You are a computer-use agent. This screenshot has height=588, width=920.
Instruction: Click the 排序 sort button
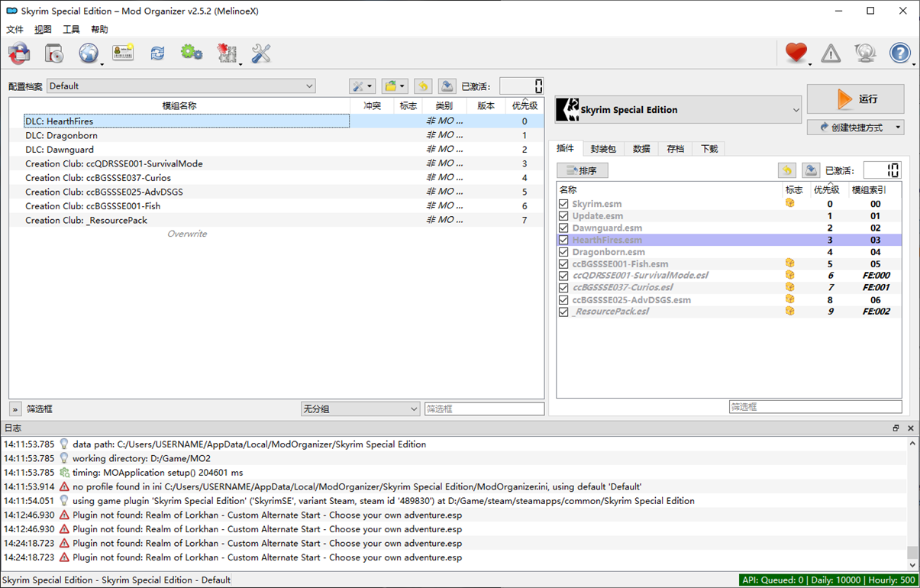click(x=583, y=170)
